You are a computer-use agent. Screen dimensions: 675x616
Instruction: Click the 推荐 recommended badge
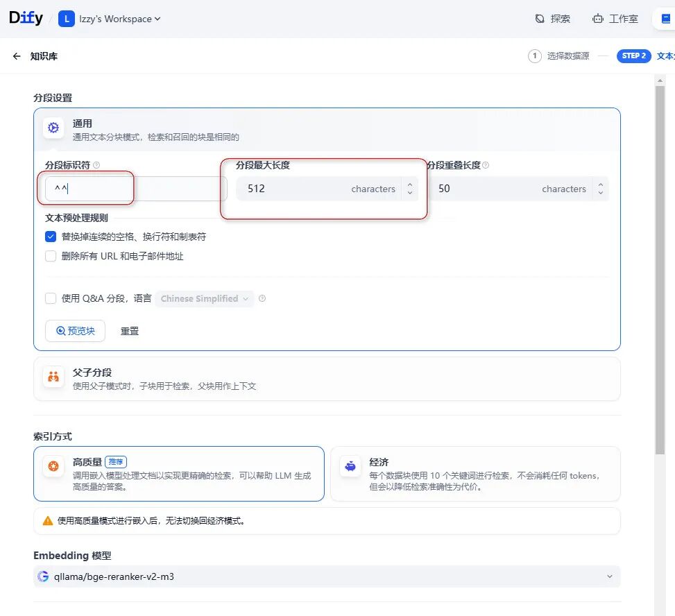(116, 462)
